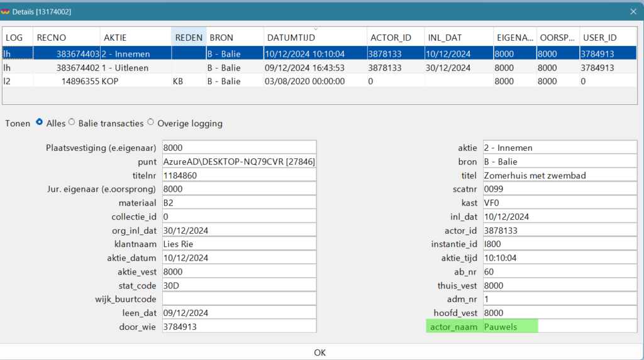
Task: Select the Alles radio button
Action: 40,123
